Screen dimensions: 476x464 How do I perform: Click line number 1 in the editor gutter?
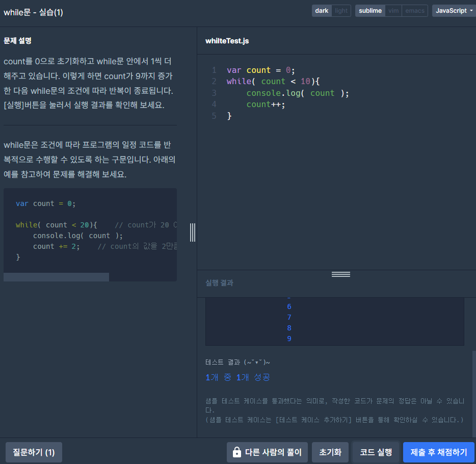pos(214,70)
